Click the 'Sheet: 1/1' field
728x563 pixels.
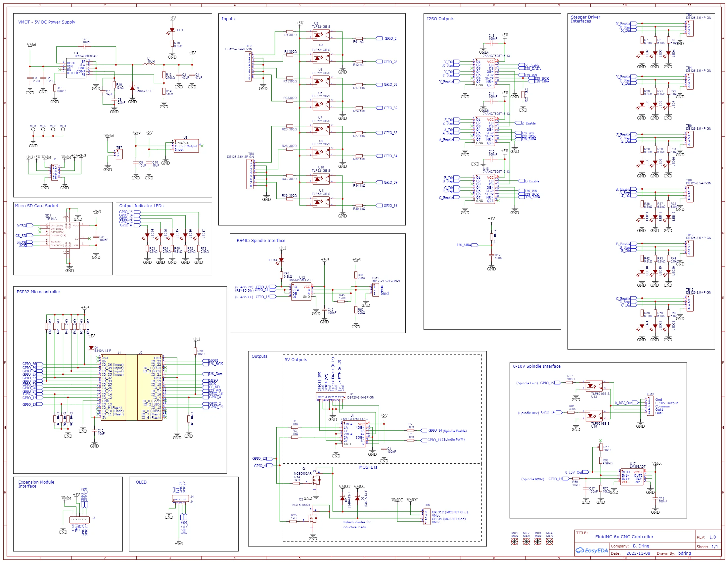[707, 547]
